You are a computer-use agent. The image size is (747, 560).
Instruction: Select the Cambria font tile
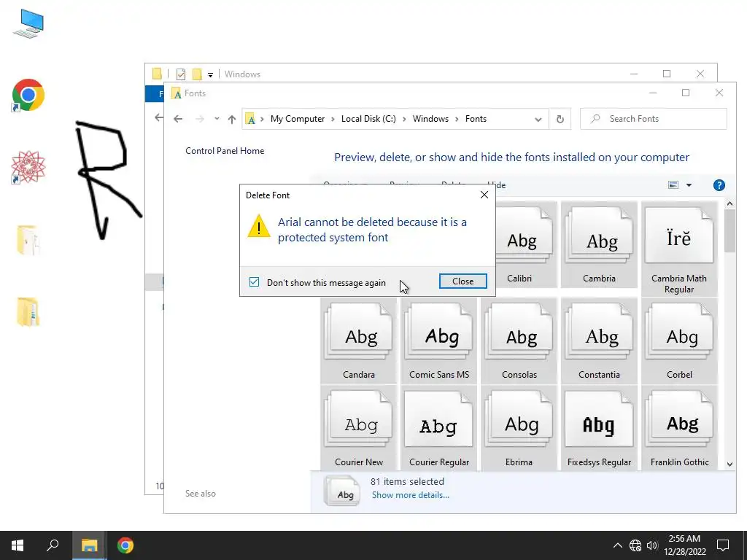tap(600, 245)
